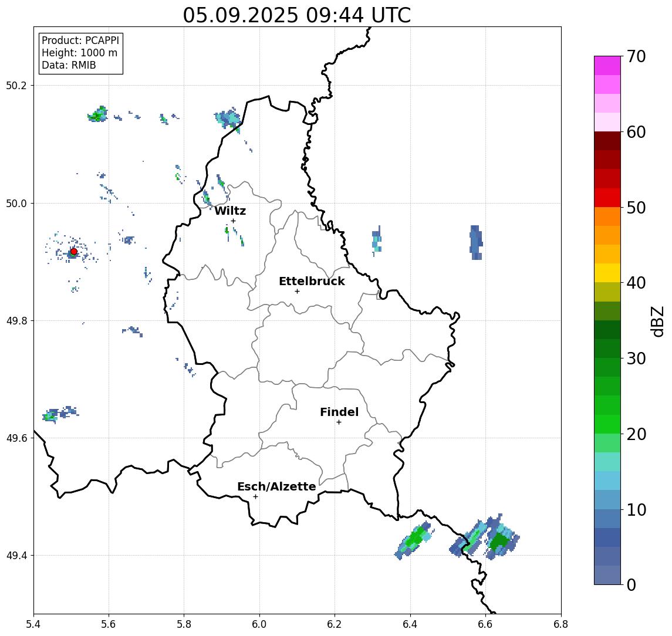Click the cross marker below Ettelbruck
This screenshot has width=672, height=636.
pyautogui.click(x=297, y=292)
